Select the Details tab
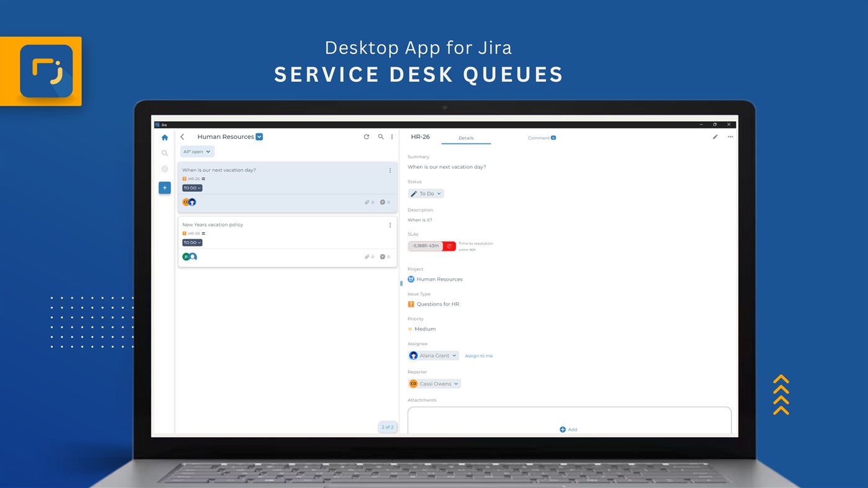Image resolution: width=868 pixels, height=488 pixels. (x=467, y=137)
